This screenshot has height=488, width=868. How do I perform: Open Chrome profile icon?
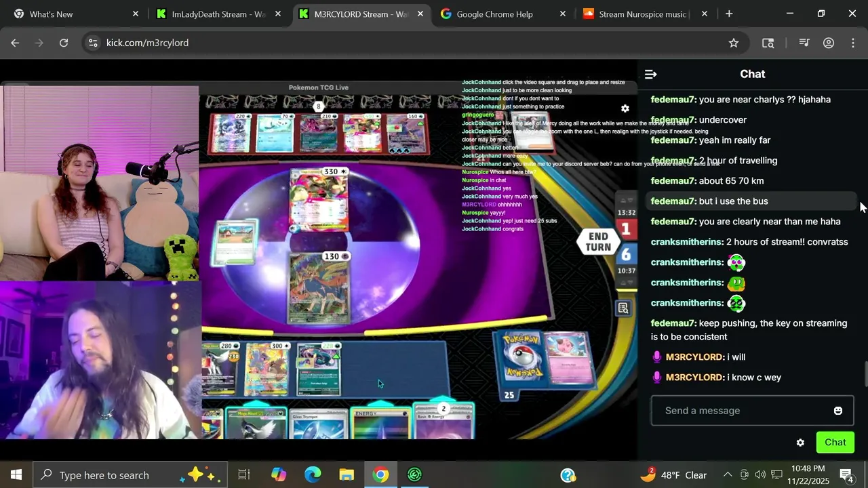click(x=829, y=43)
